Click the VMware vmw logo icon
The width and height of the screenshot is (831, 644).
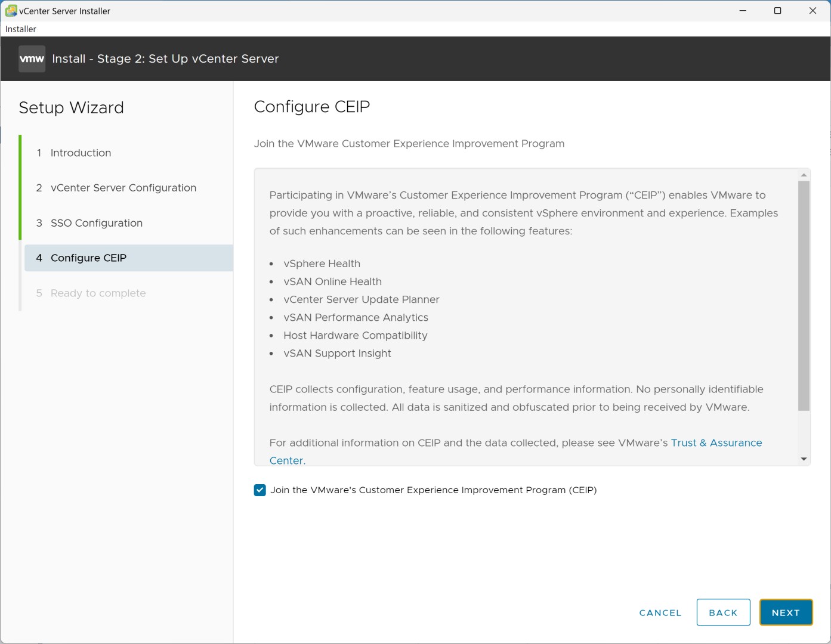click(32, 59)
